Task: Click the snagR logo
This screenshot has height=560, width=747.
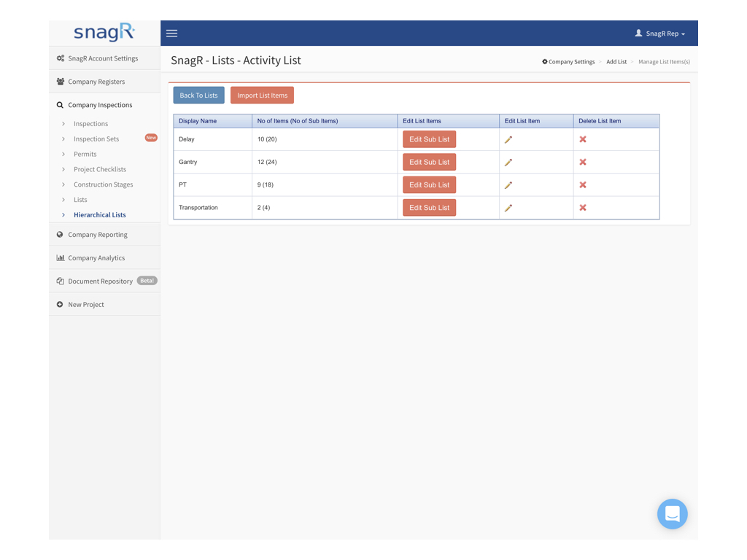Action: click(104, 32)
